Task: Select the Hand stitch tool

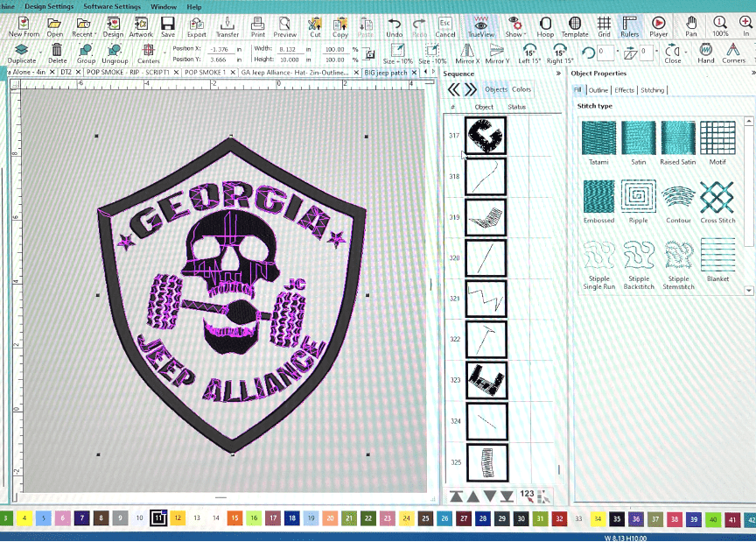Action: pos(706,53)
